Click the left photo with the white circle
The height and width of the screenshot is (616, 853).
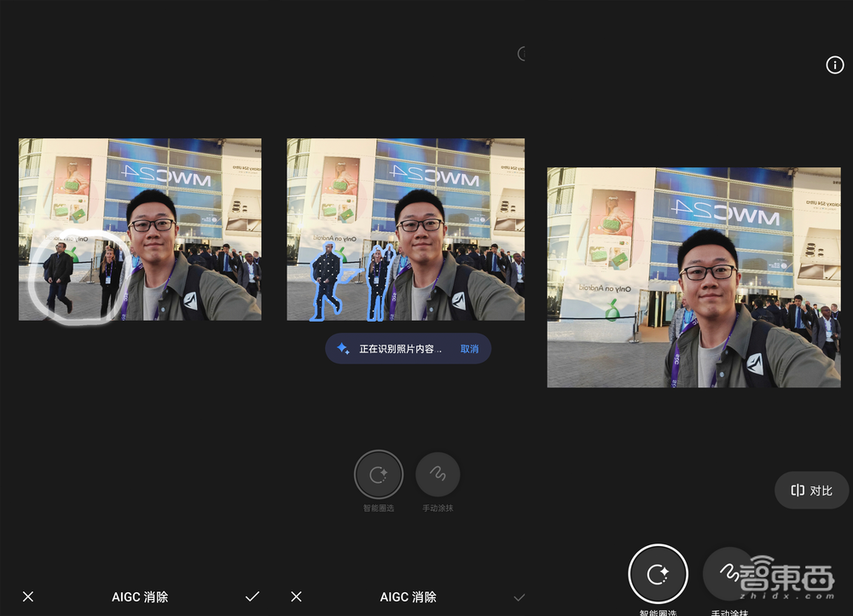click(x=140, y=230)
